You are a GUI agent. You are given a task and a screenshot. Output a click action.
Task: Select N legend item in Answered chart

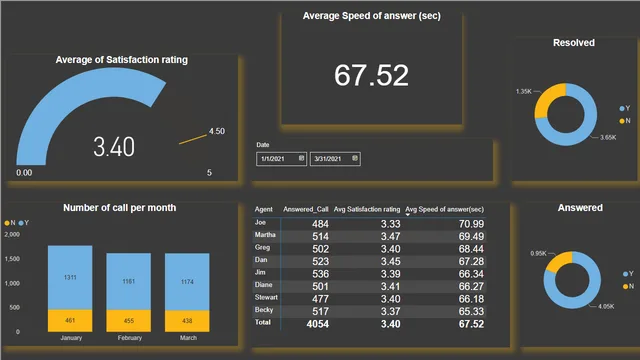pos(628,286)
